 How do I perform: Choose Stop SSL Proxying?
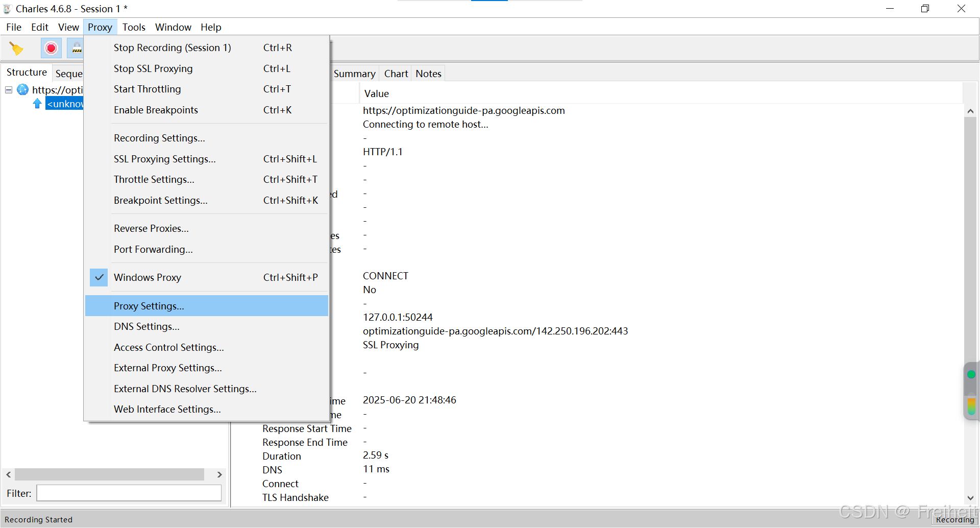(x=206, y=68)
